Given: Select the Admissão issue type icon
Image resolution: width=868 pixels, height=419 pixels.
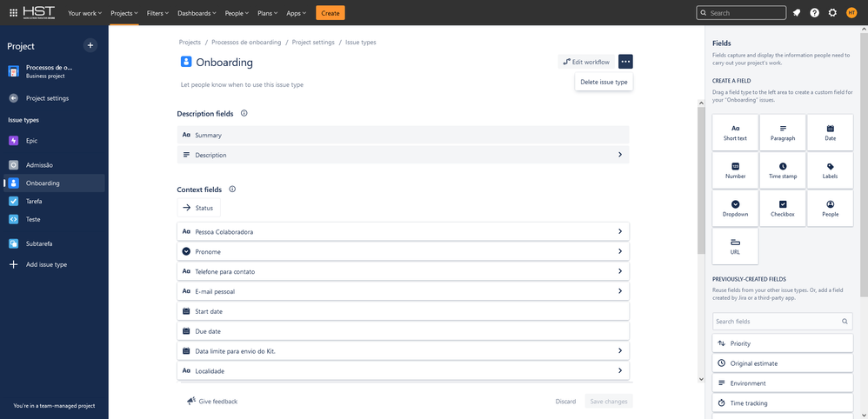Looking at the screenshot, I should pyautogui.click(x=14, y=165).
